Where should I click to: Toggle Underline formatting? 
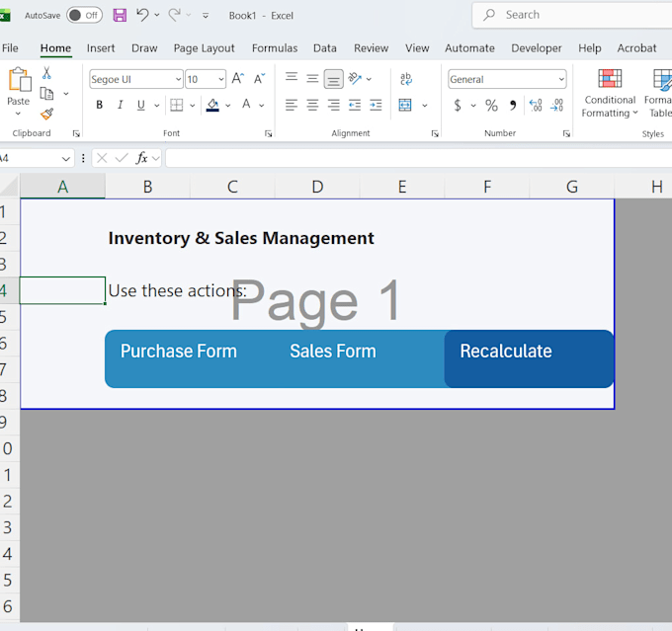(141, 105)
